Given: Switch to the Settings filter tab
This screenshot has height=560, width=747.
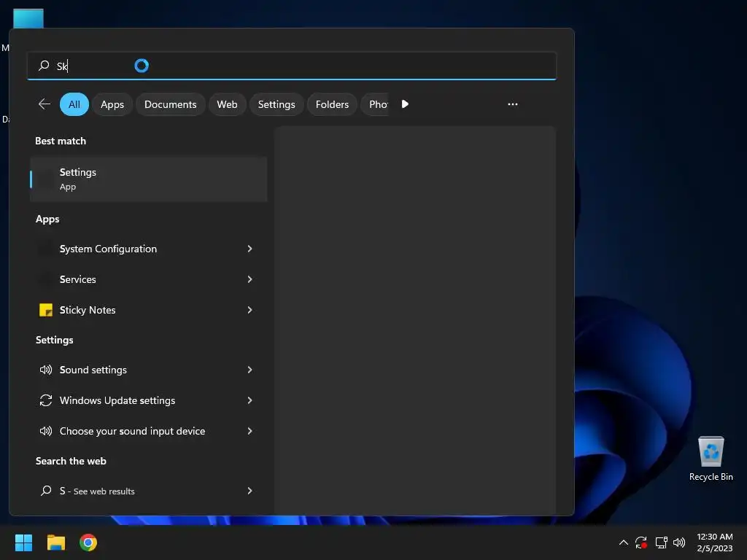Looking at the screenshot, I should 276,104.
